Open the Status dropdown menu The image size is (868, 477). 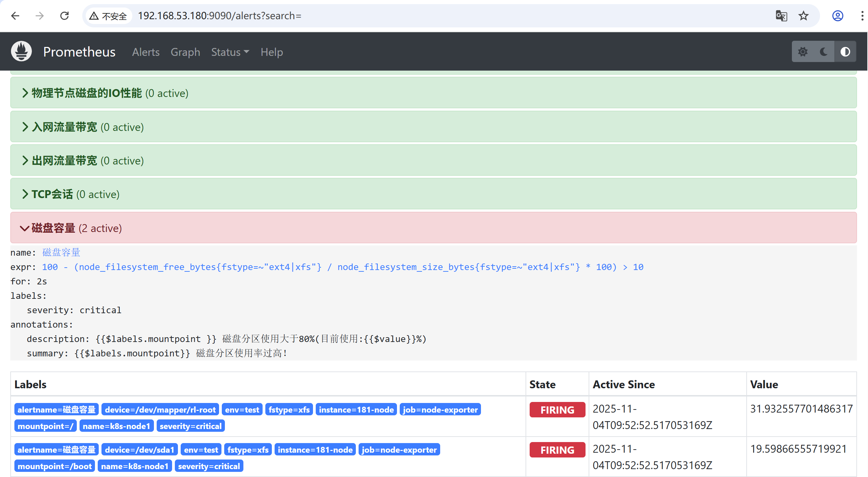pos(230,52)
